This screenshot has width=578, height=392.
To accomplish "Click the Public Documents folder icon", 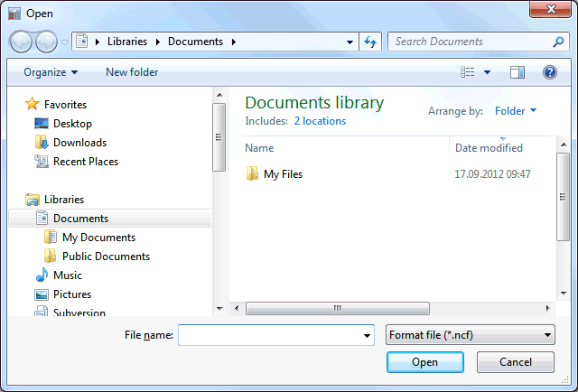I will point(51,256).
